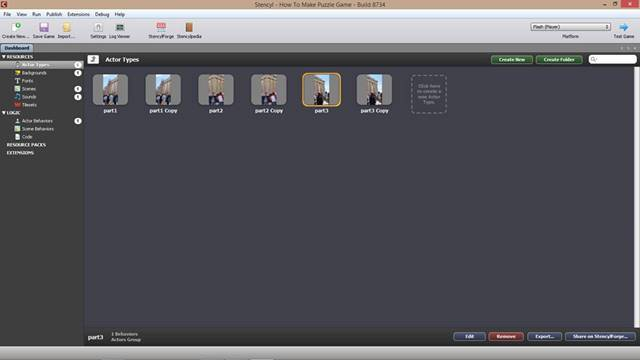Open the Extensions menu
This screenshot has width=640, height=360.
[x=78, y=14]
